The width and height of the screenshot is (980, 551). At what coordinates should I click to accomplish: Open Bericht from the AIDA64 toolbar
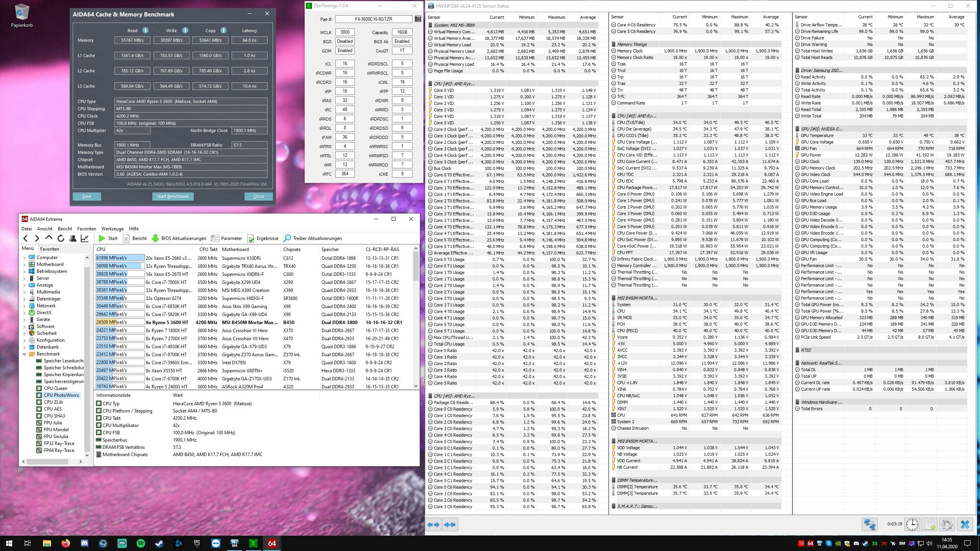click(x=135, y=238)
